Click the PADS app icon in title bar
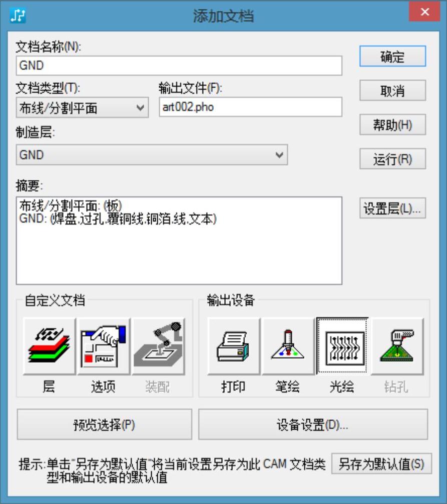 point(18,15)
